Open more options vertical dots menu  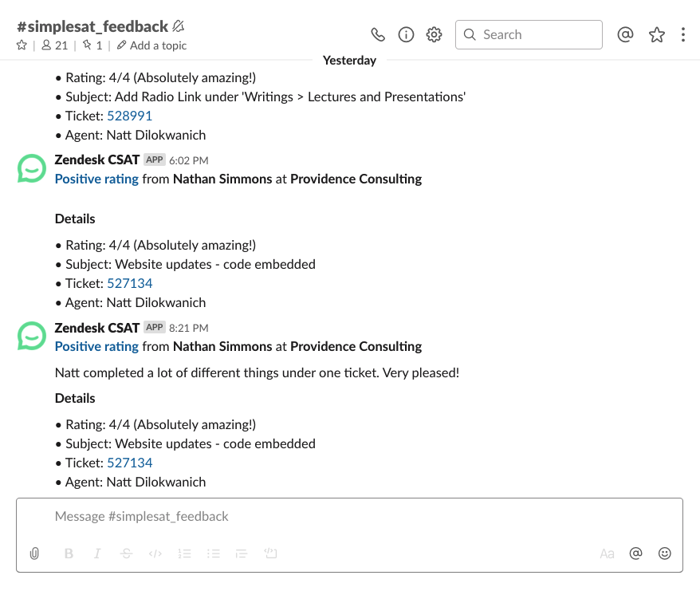click(x=683, y=34)
